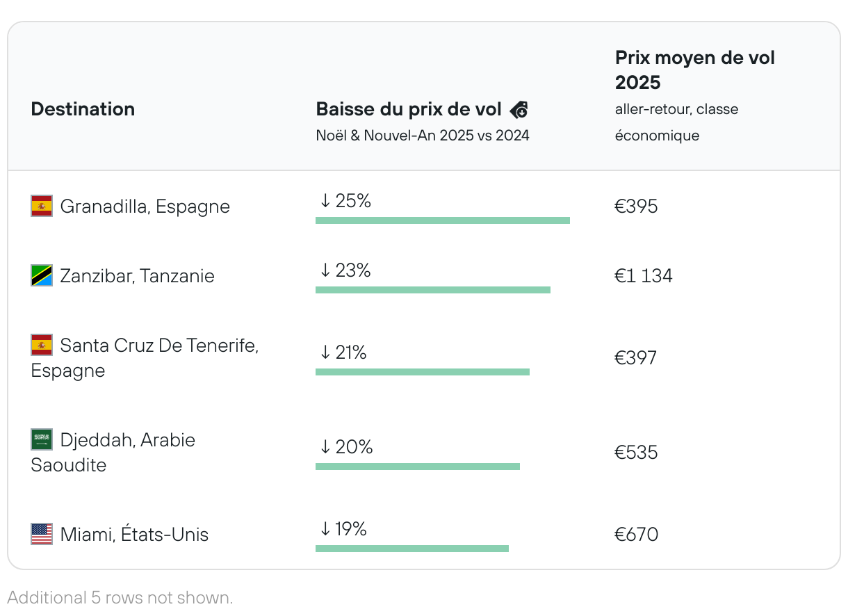Click the Tanzania flag next to Zanzibar
This screenshot has height=616, width=848.
[42, 276]
